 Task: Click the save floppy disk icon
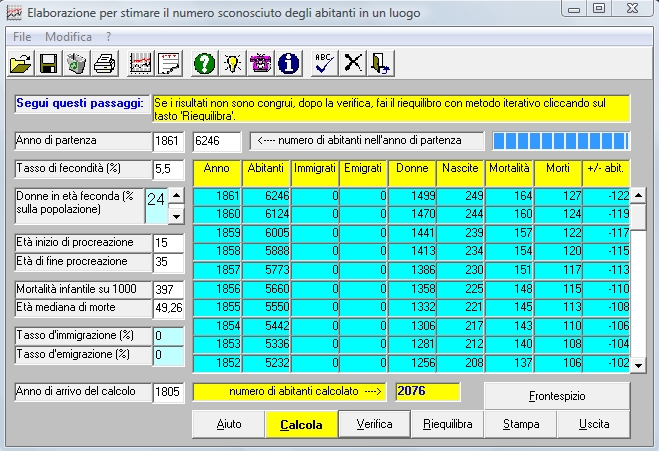pyautogui.click(x=47, y=63)
